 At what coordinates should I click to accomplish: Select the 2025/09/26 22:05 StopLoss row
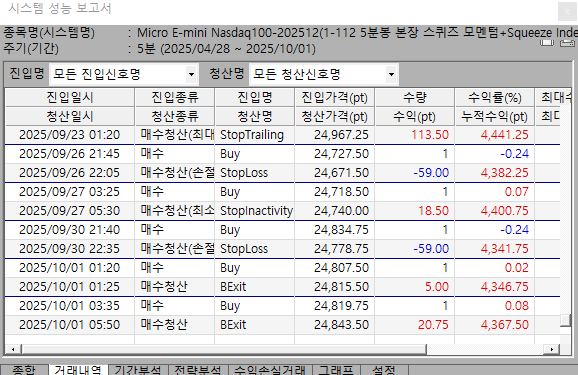tap(282, 173)
